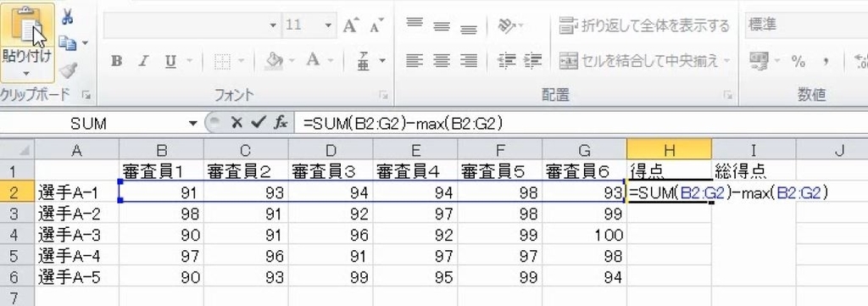Toggle underline formatting
The width and height of the screenshot is (868, 306).
[x=170, y=60]
